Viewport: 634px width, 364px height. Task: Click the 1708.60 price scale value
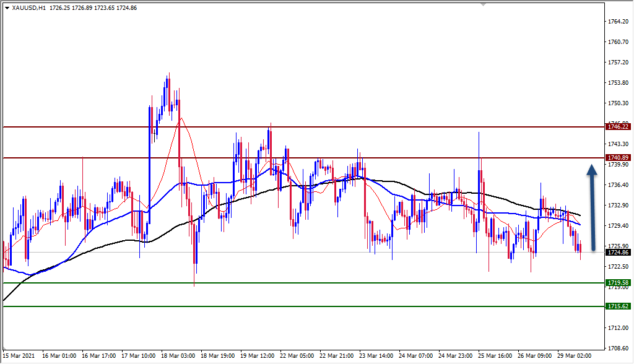click(x=619, y=349)
